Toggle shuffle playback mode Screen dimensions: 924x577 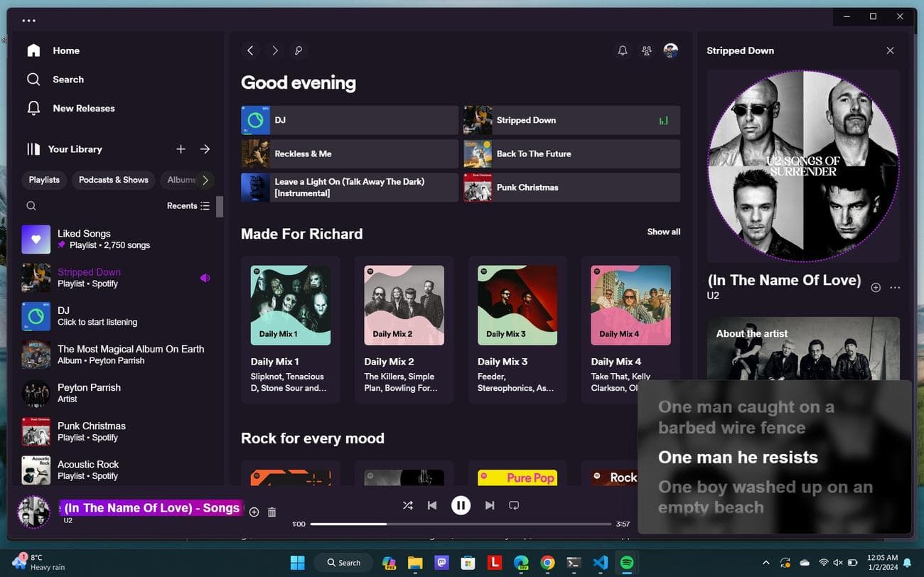407,505
